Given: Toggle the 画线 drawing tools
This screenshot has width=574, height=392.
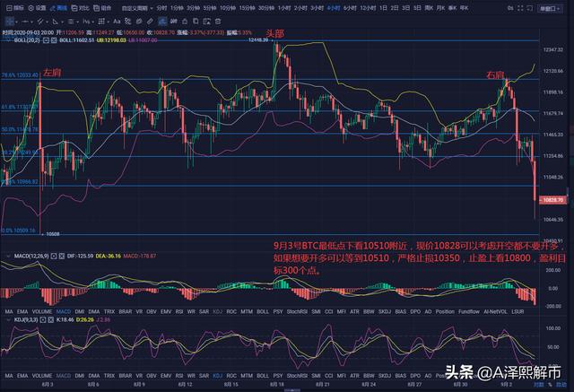Looking at the screenshot, I should [x=59, y=8].
